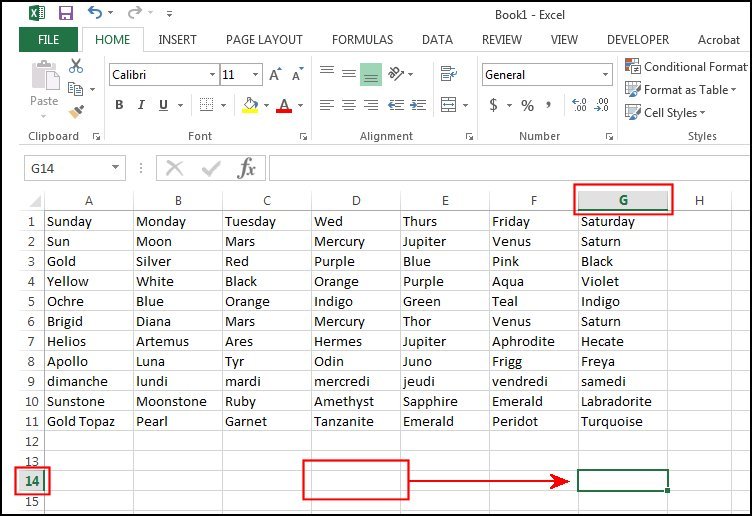Click Decrease Decimal icon
The height and width of the screenshot is (516, 752).
(x=601, y=105)
